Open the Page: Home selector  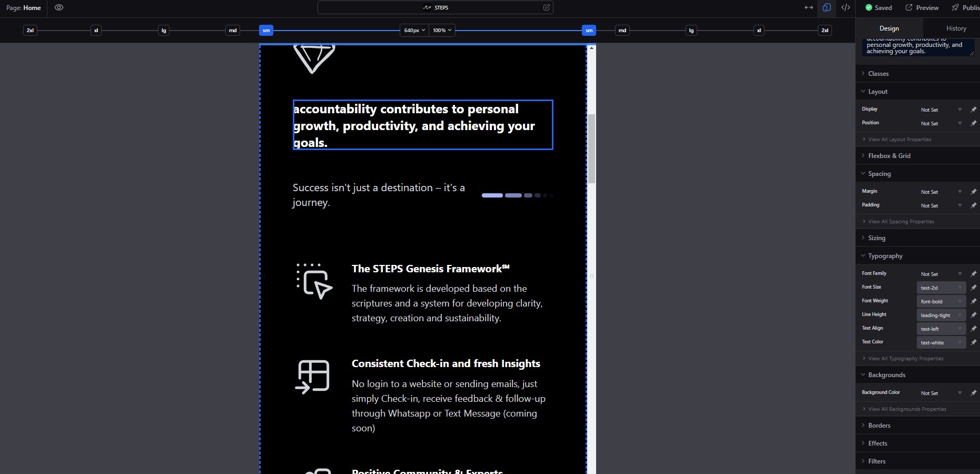[23, 7]
